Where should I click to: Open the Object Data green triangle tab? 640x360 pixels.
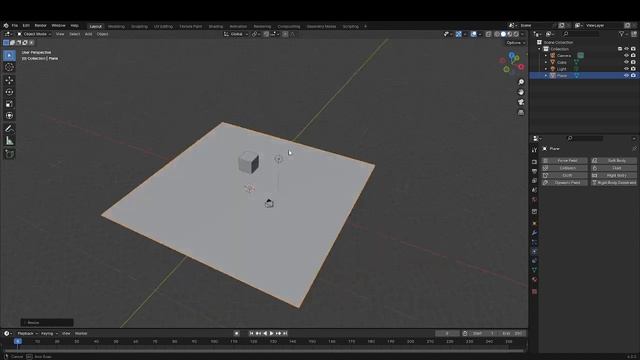[534, 270]
